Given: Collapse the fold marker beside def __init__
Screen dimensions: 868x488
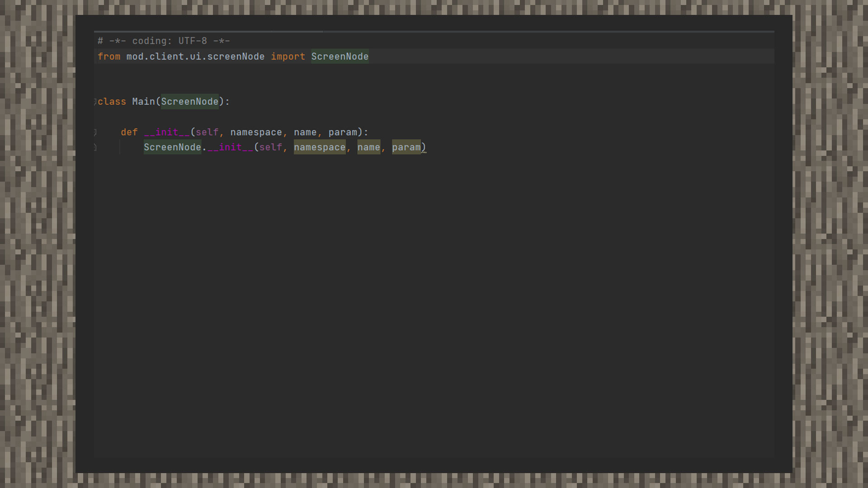Looking at the screenshot, I should point(95,132).
